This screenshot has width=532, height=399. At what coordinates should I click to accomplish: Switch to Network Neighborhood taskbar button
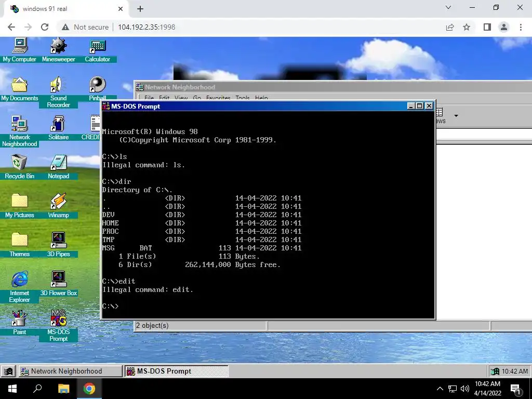[x=70, y=371]
